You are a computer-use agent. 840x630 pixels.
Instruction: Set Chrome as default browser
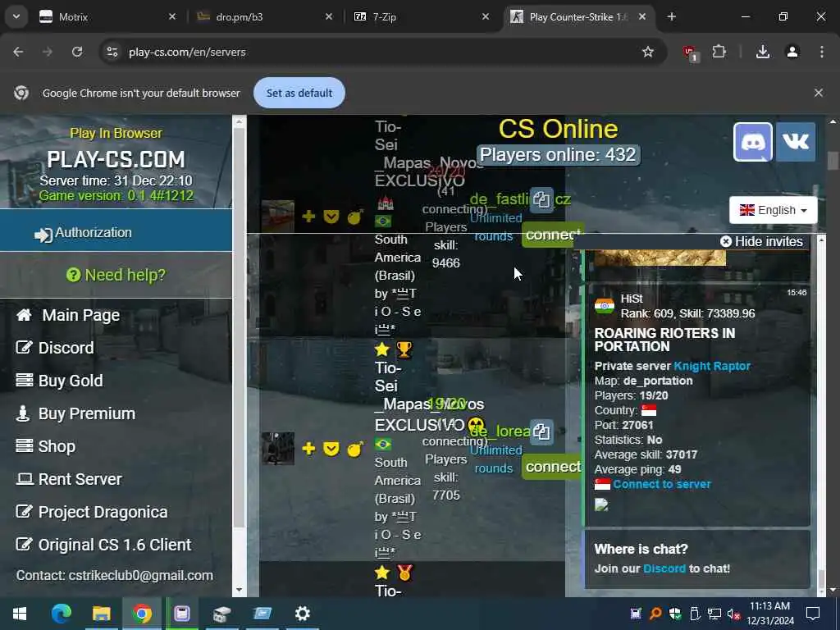tap(299, 93)
